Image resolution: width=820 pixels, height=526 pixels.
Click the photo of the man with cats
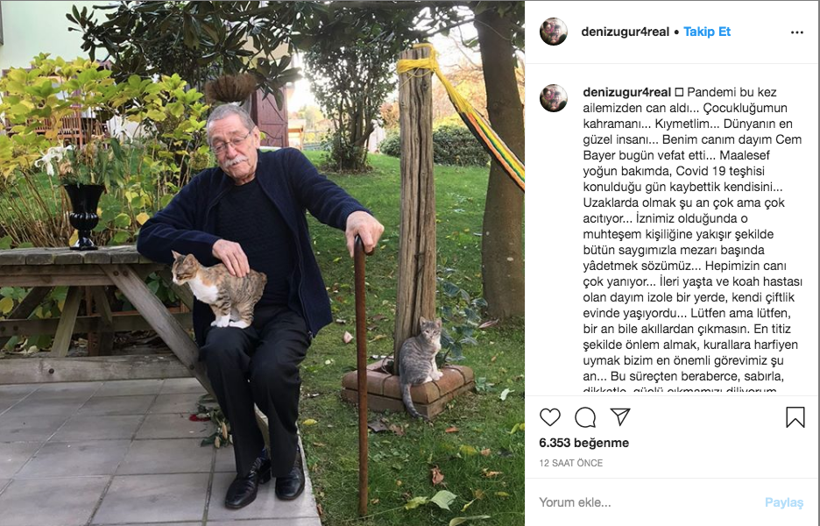(x=262, y=263)
